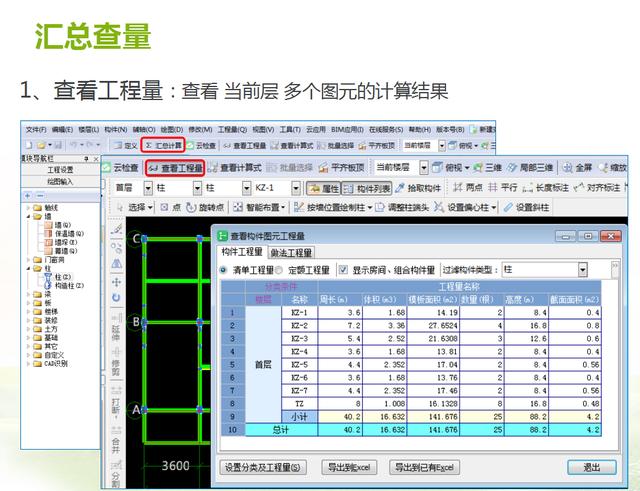The width and height of the screenshot is (640, 491).
Task: Open the front 当前楼层 dropdown
Action: 424,167
